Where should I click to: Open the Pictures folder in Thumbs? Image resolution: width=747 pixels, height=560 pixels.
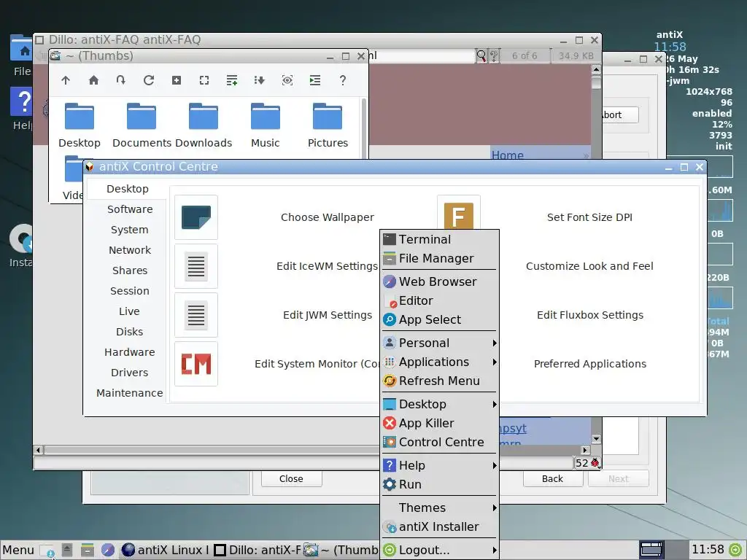click(x=328, y=125)
